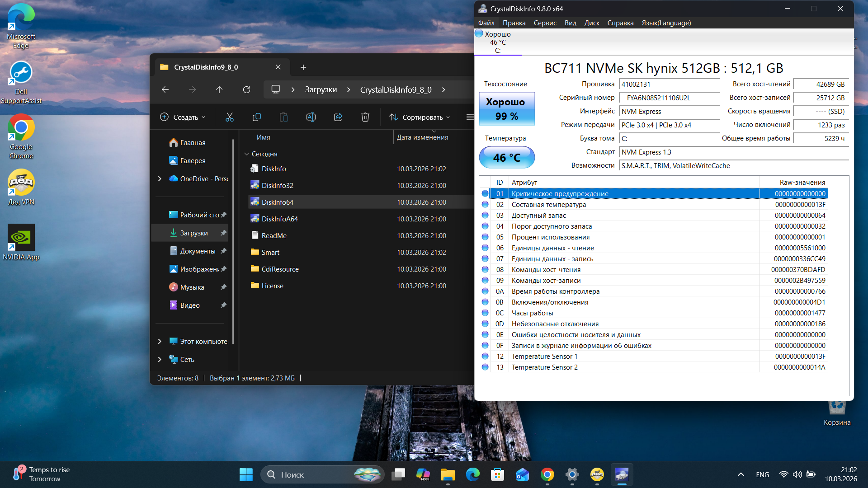
Task: Open the Создать dropdown
Action: (183, 117)
